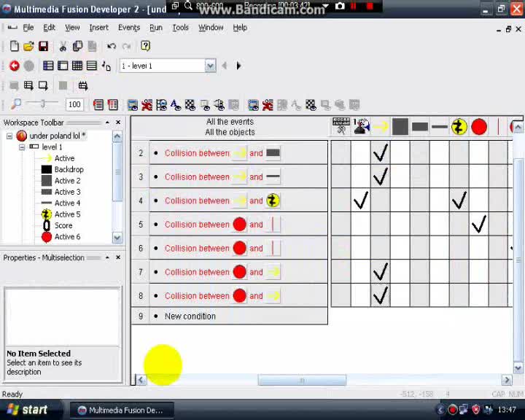Viewport: 525px width, 420px height.
Task: Open the Events menu
Action: click(129, 28)
